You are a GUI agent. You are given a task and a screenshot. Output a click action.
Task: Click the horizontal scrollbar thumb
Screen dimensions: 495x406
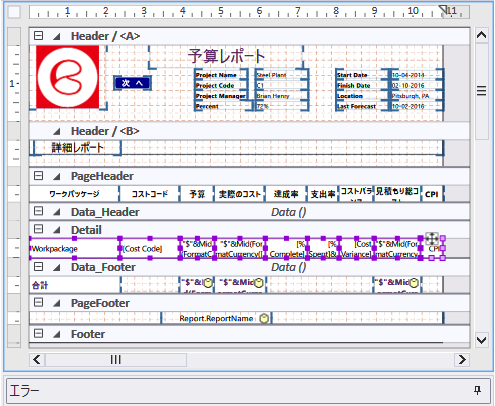pos(116,360)
